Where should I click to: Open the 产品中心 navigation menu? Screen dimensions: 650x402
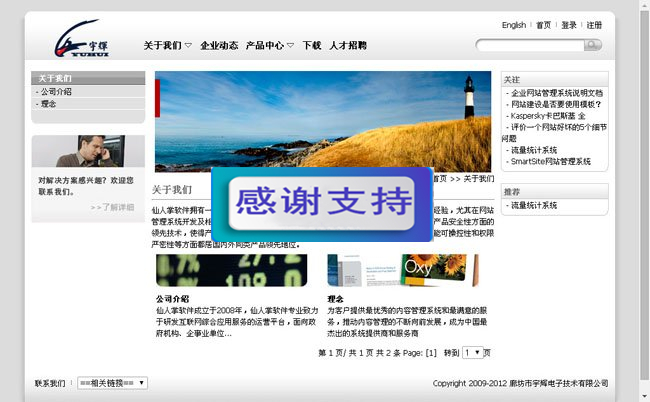[x=264, y=45]
